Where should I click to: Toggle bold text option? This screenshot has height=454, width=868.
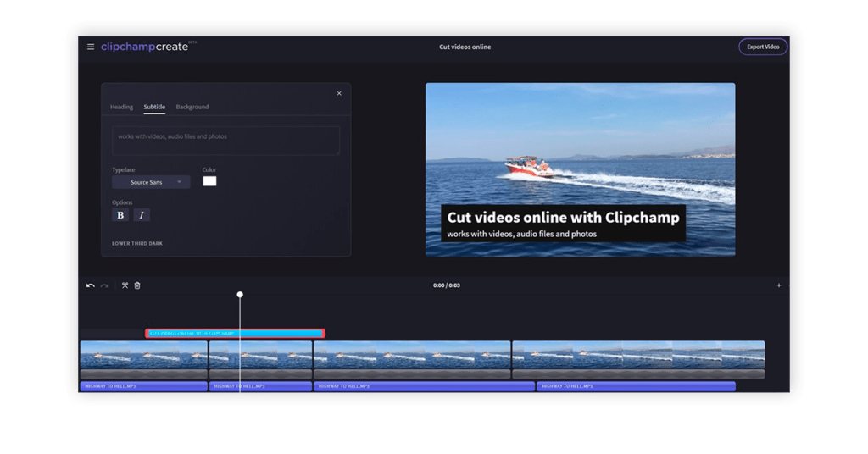tap(120, 215)
